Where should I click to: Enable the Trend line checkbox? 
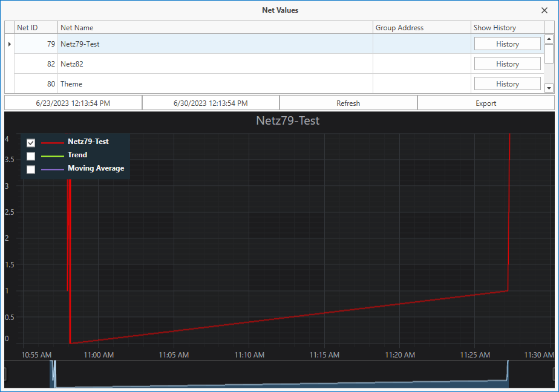point(31,156)
